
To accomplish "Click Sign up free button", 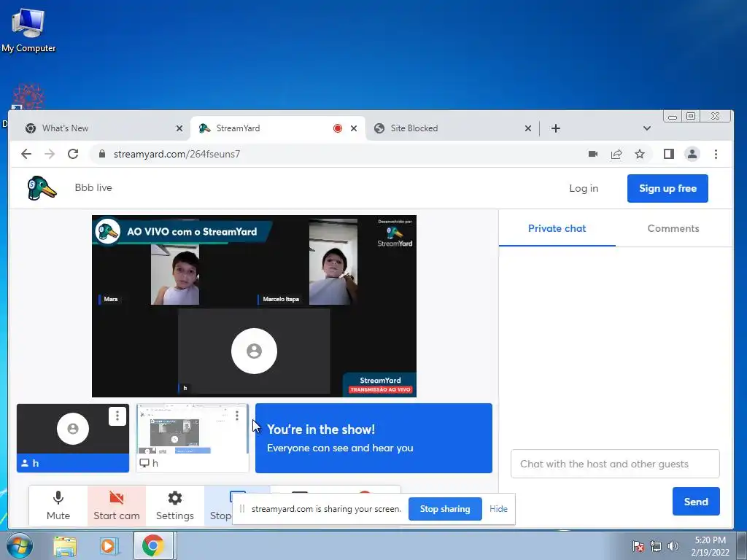I will coord(667,189).
